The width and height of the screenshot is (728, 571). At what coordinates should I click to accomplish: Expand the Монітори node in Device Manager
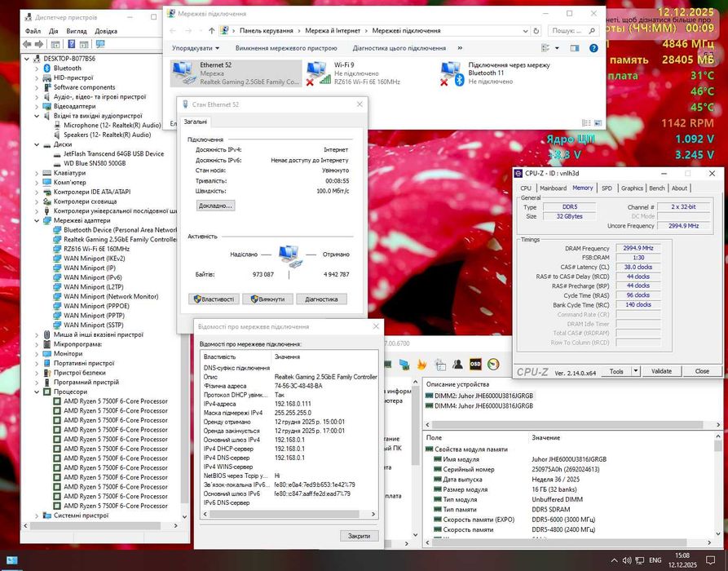click(x=37, y=353)
